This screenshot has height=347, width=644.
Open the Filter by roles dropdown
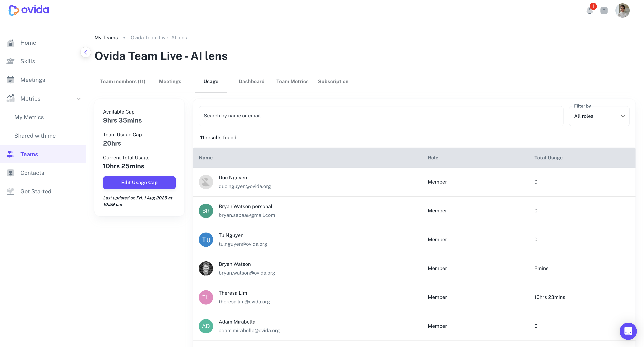click(x=599, y=116)
